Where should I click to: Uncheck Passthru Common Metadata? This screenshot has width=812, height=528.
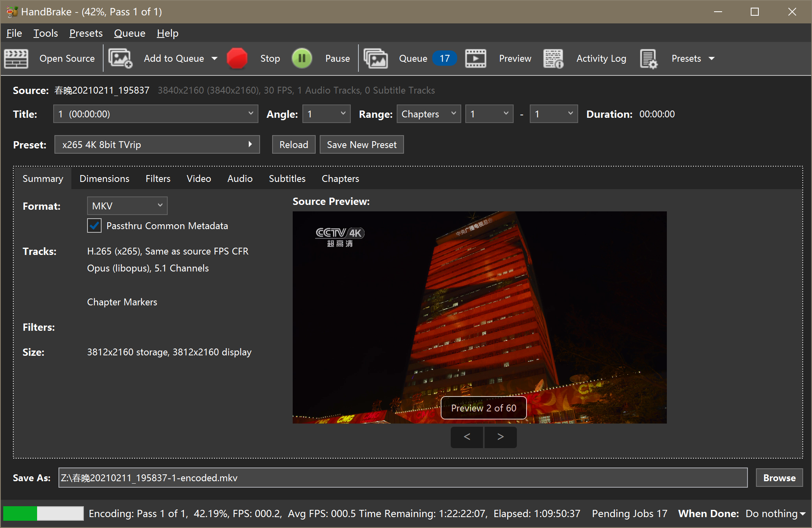[94, 225]
